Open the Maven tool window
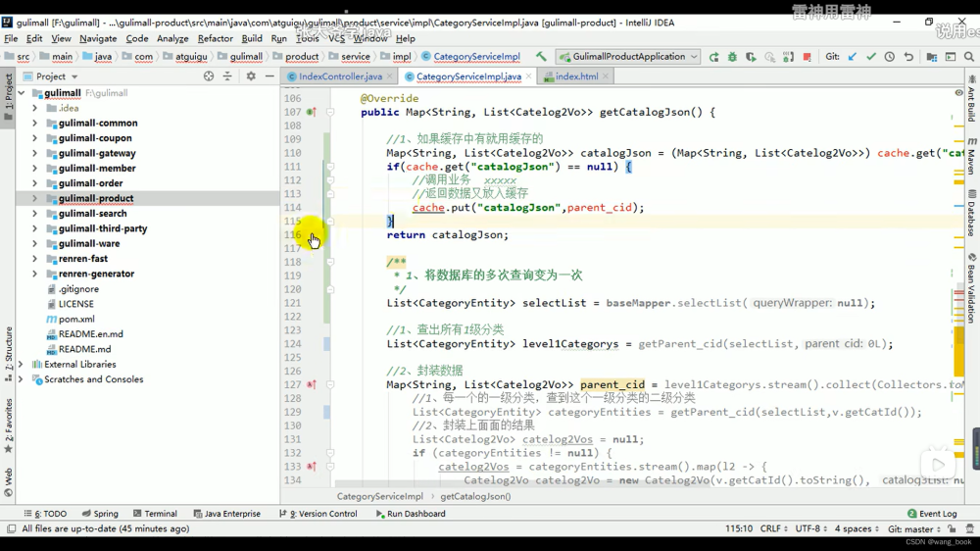Viewport: 980px width, 551px height. pos(972,156)
